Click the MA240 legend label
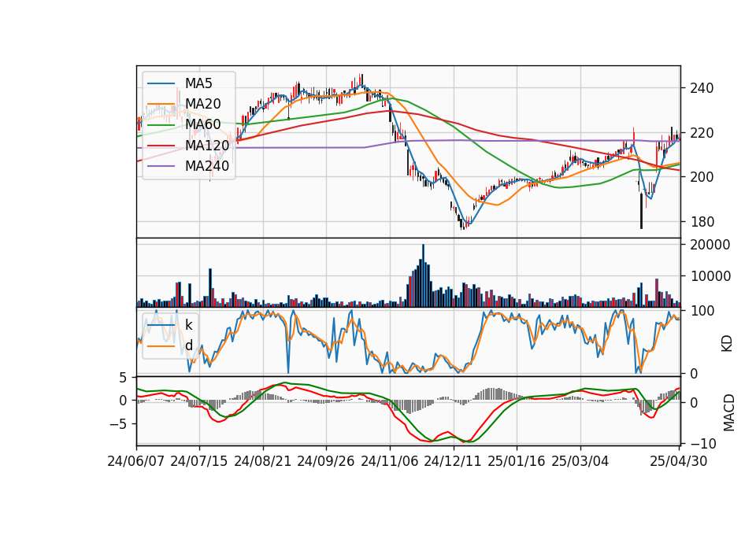The image size is (756, 543). point(207,166)
